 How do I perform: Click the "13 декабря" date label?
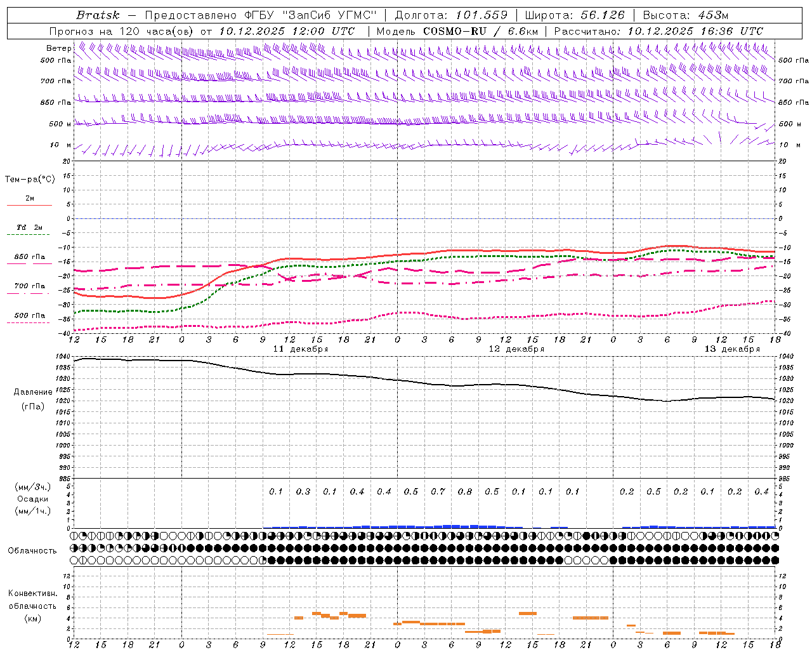732,349
